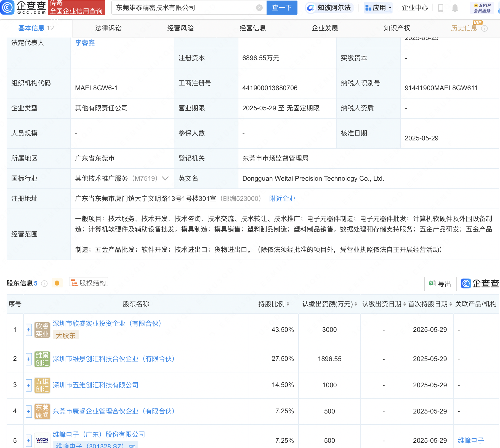This screenshot has height=448, width=500.
Task: Click the 五维创汇 shareholder logo
Action: [x=42, y=385]
